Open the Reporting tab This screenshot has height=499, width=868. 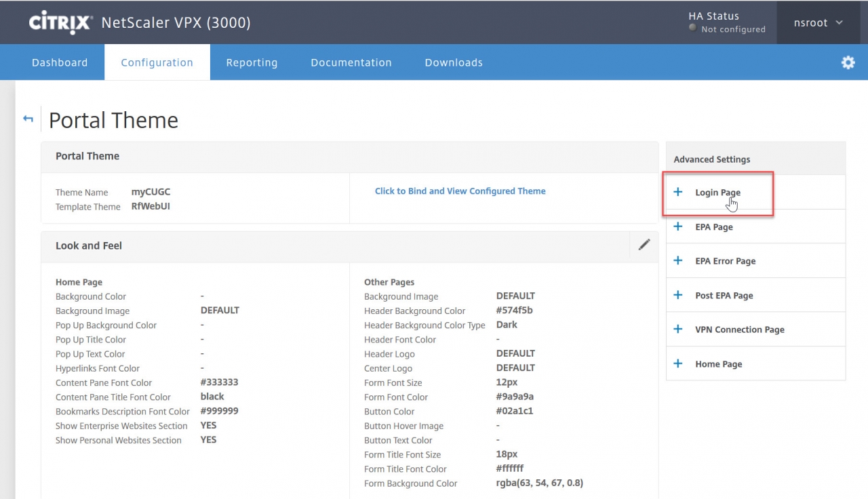252,62
